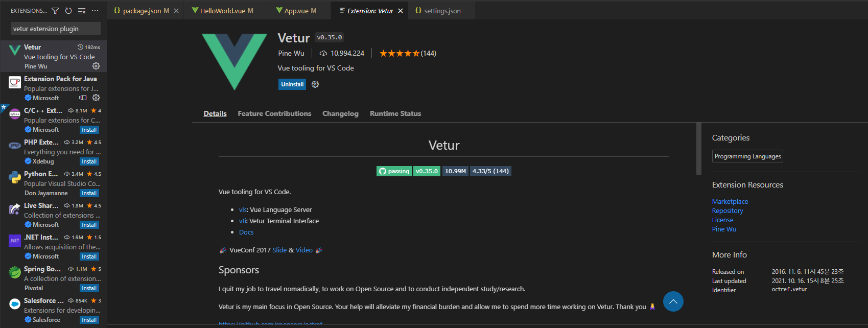Screen dimensions: 868x328
Task: Click the Live Share extension icon
Action: tap(15, 208)
